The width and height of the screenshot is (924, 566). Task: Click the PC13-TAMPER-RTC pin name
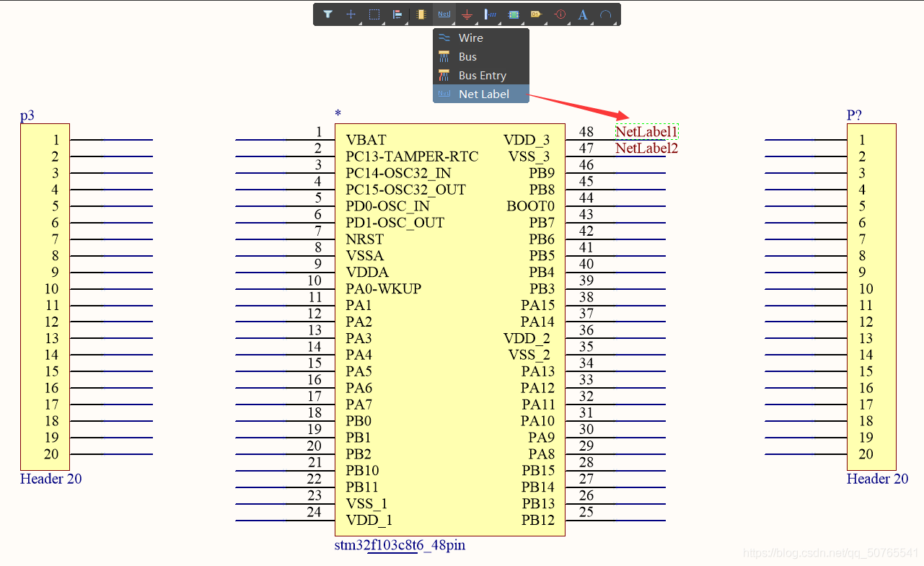click(x=412, y=157)
